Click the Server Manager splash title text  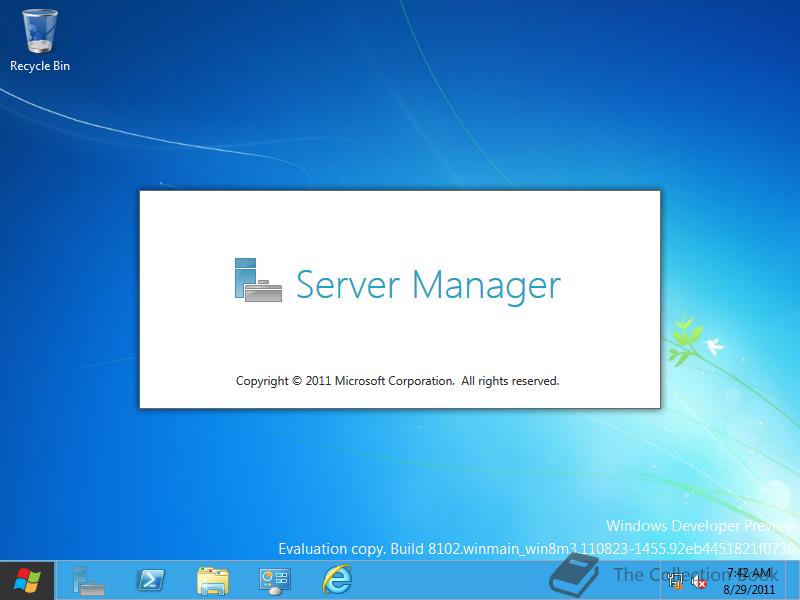(429, 285)
